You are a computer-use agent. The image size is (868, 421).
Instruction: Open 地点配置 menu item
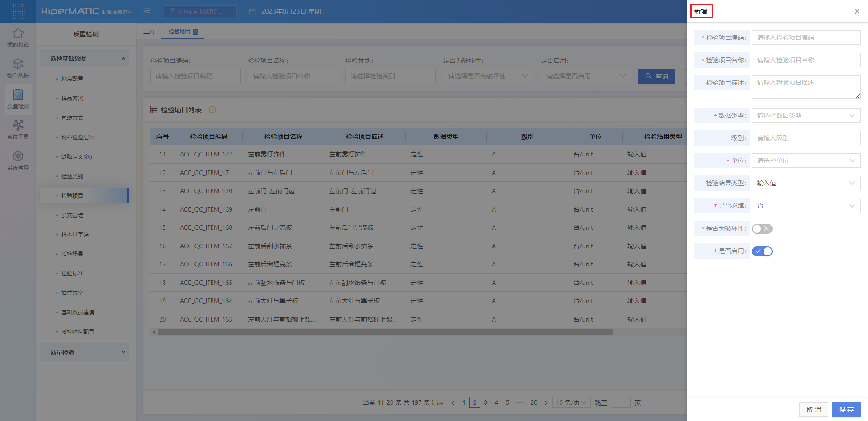click(x=72, y=79)
